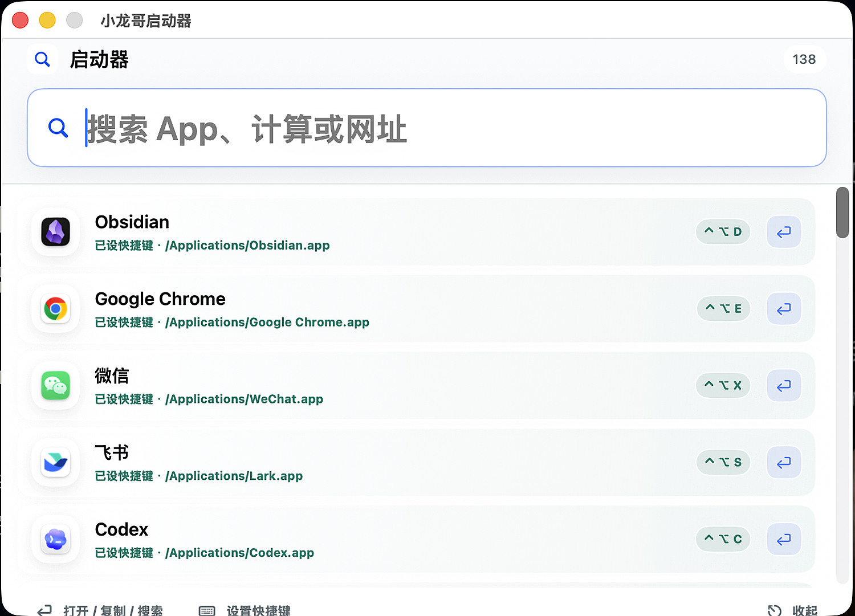Open Obsidian with its return-arrow button
Screen dimensions: 855x616
click(784, 232)
